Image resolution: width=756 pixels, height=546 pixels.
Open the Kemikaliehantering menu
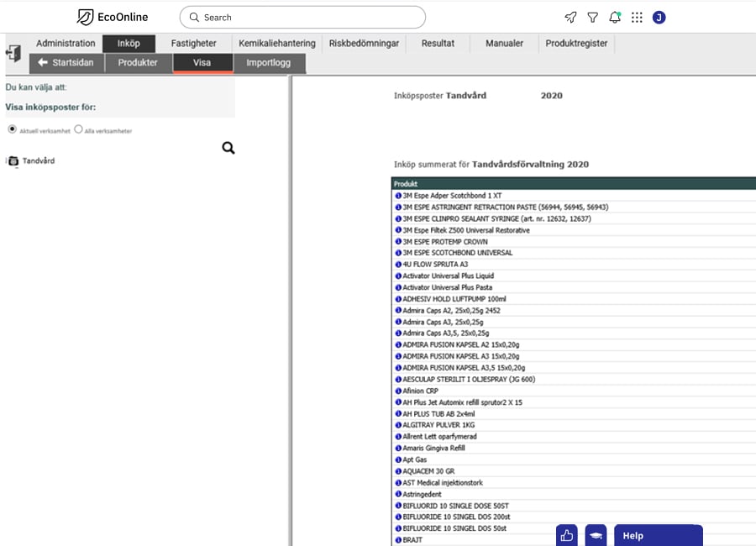(x=276, y=44)
